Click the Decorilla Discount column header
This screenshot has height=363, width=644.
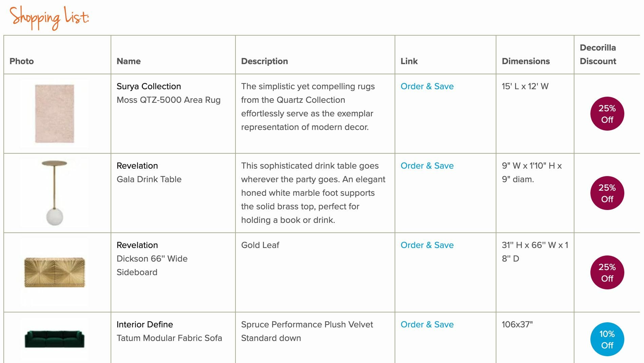coord(598,55)
